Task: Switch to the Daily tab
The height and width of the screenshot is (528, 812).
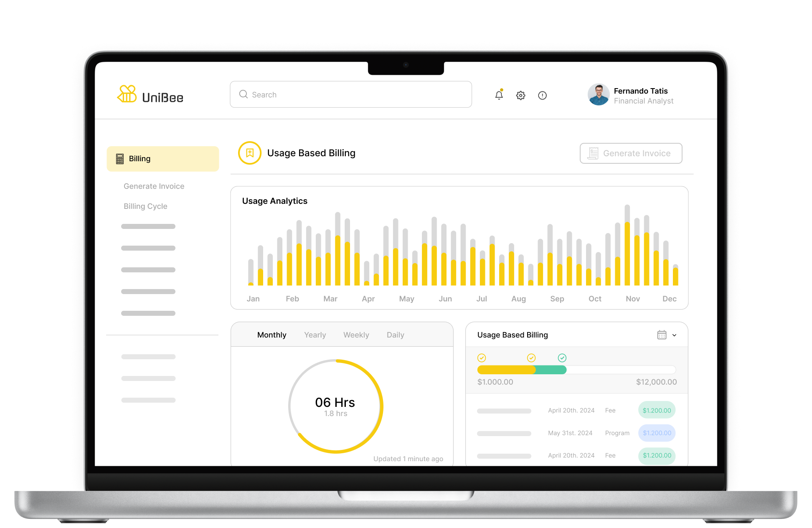Action: pos(395,335)
